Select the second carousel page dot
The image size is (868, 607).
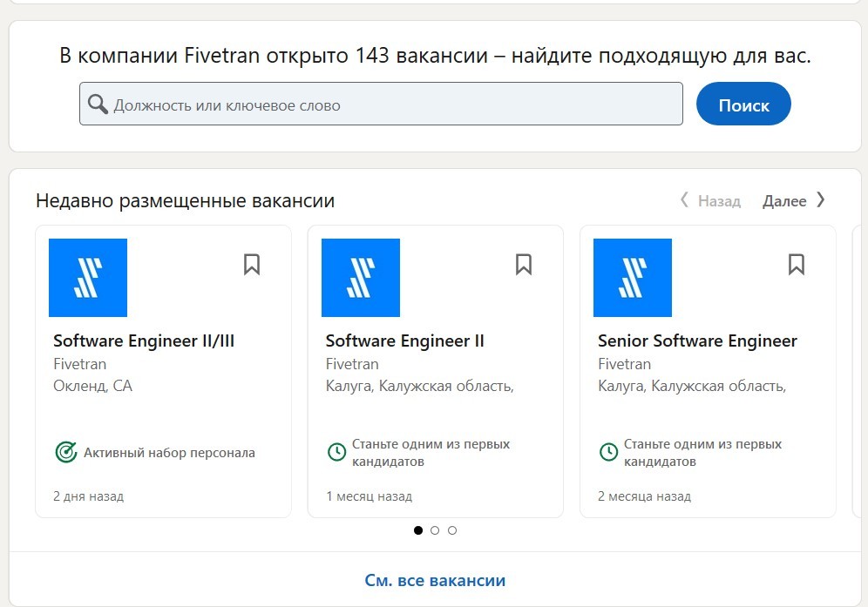435,530
